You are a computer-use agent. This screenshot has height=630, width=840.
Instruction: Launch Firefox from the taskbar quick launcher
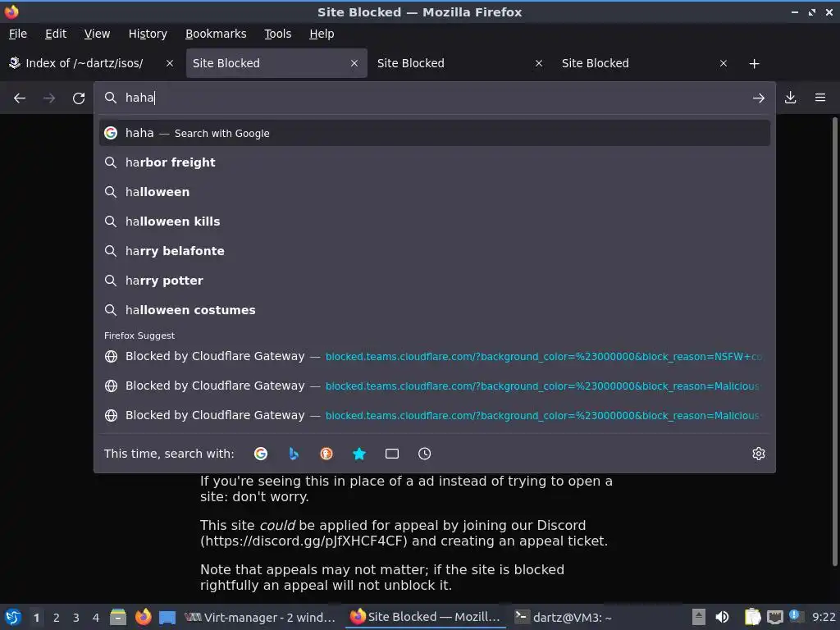click(143, 617)
